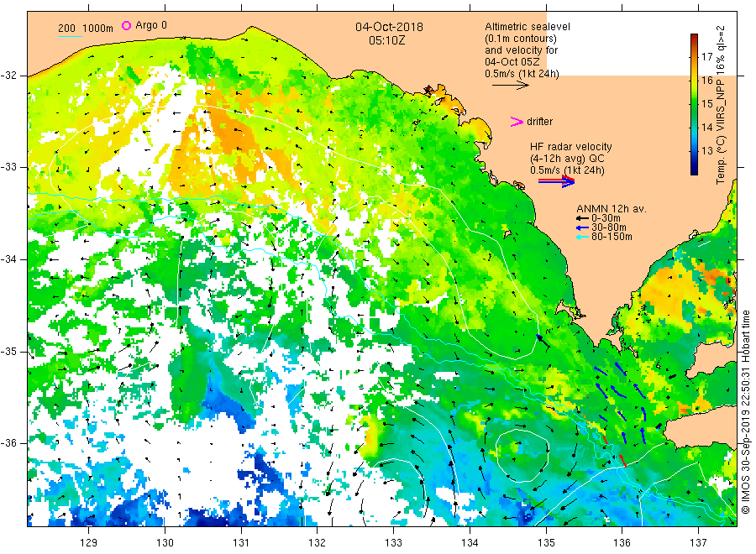
Task: Click the 131 longitude axis label
Action: (241, 543)
